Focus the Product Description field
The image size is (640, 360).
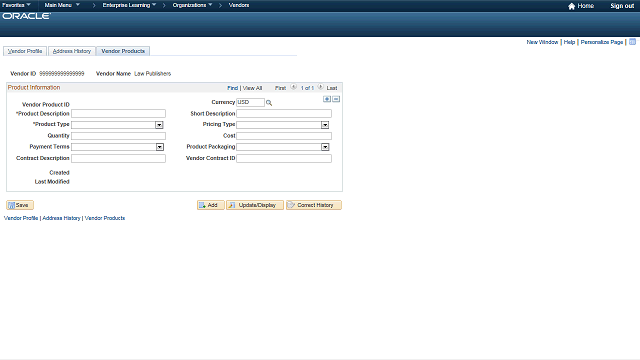118,113
